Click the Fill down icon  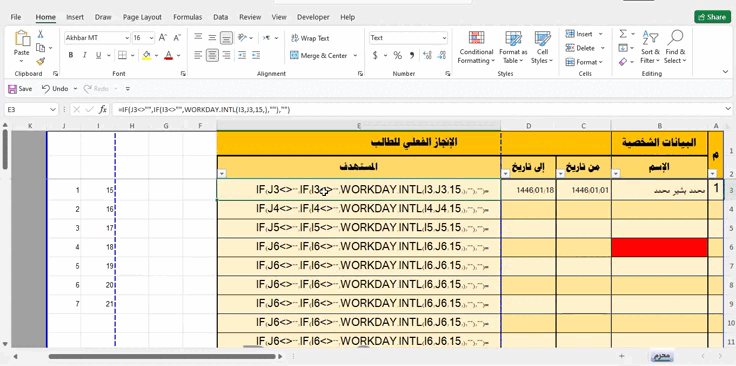pyautogui.click(x=623, y=48)
